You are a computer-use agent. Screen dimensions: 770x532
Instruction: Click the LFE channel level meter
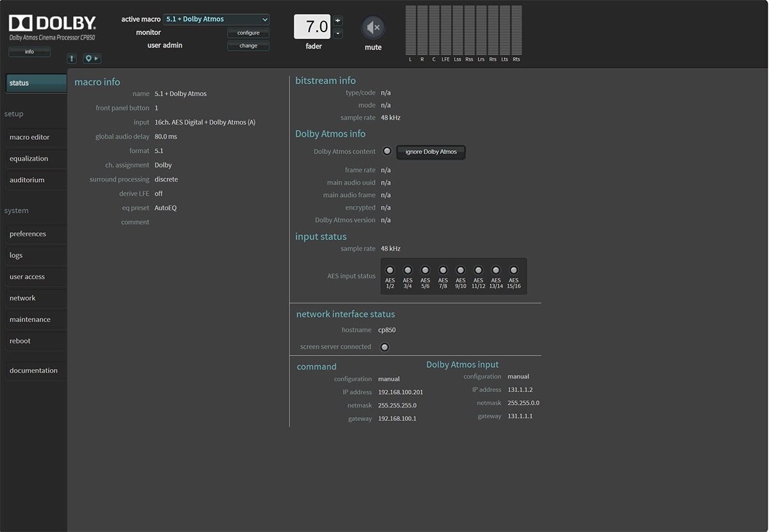(x=446, y=30)
